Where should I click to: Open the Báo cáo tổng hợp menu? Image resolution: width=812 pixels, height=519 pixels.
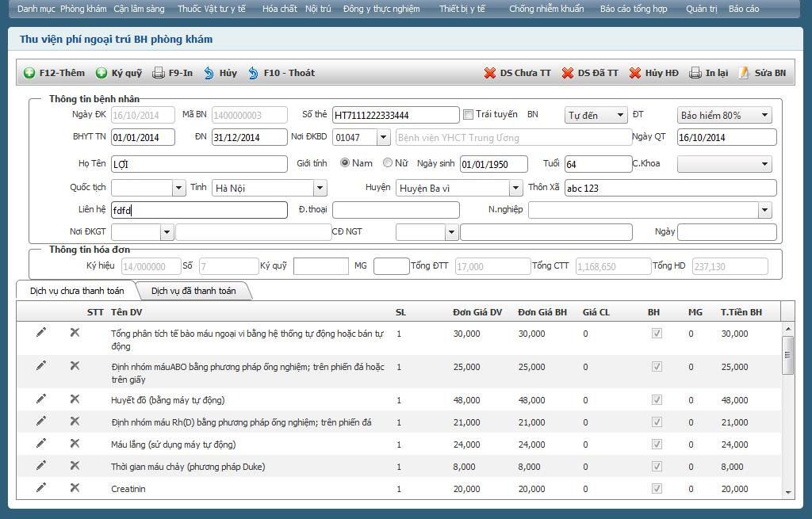(634, 9)
